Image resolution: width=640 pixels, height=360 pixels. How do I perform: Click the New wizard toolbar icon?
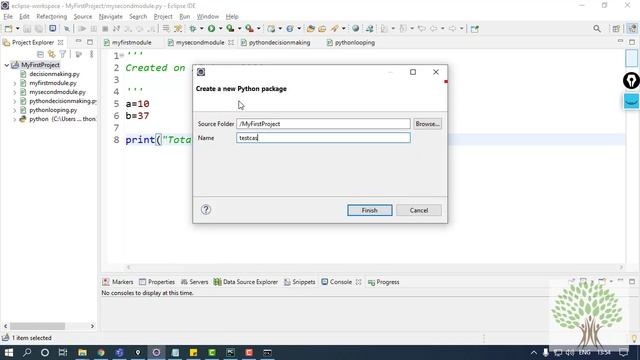pos(8,29)
